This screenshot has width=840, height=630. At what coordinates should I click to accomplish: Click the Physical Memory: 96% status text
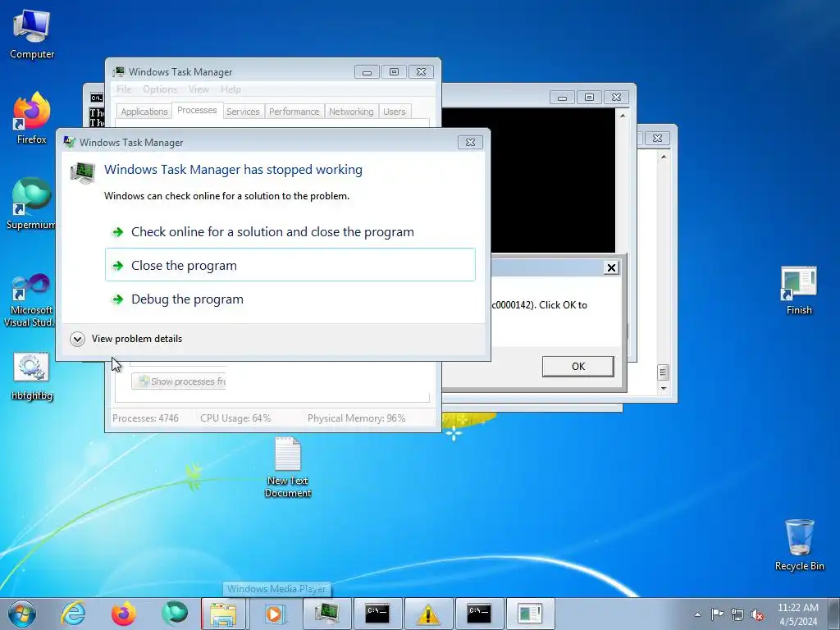(356, 418)
